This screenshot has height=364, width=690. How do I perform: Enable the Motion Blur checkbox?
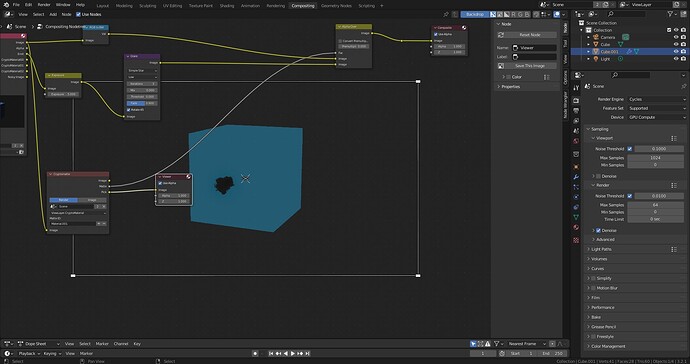point(593,288)
